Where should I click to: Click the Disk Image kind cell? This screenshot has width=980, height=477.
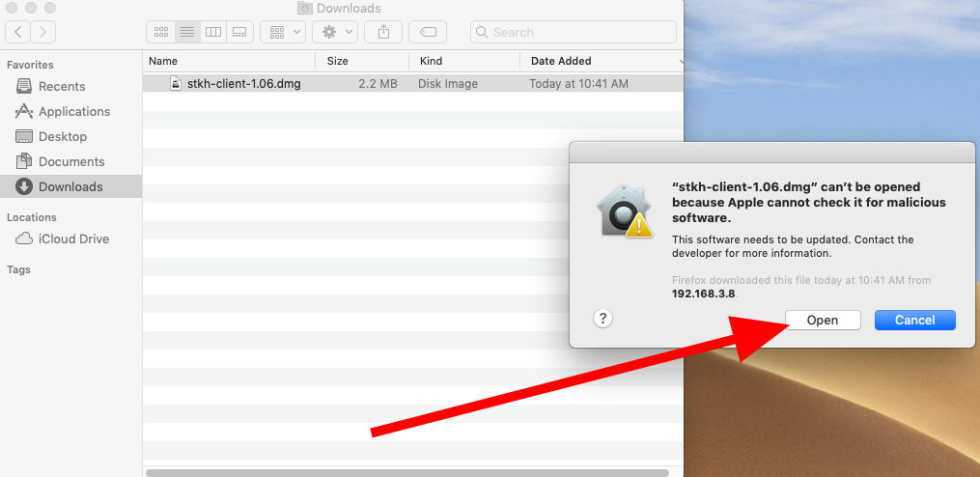pos(448,84)
